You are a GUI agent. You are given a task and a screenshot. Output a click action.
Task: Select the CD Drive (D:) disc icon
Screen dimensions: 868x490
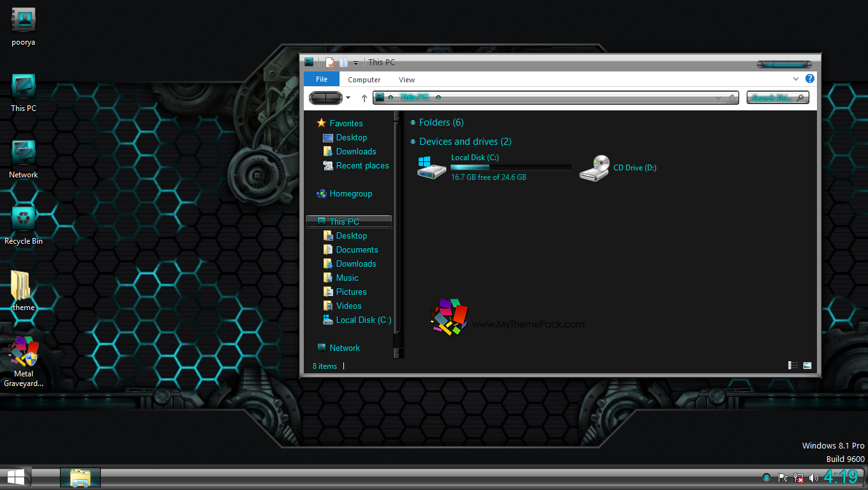tap(594, 168)
